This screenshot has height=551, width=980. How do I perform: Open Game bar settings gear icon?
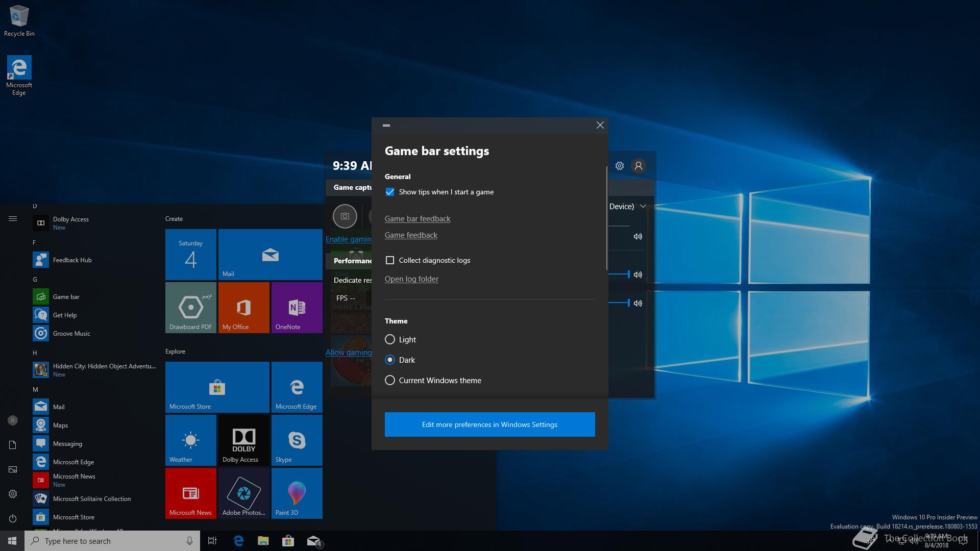point(620,166)
